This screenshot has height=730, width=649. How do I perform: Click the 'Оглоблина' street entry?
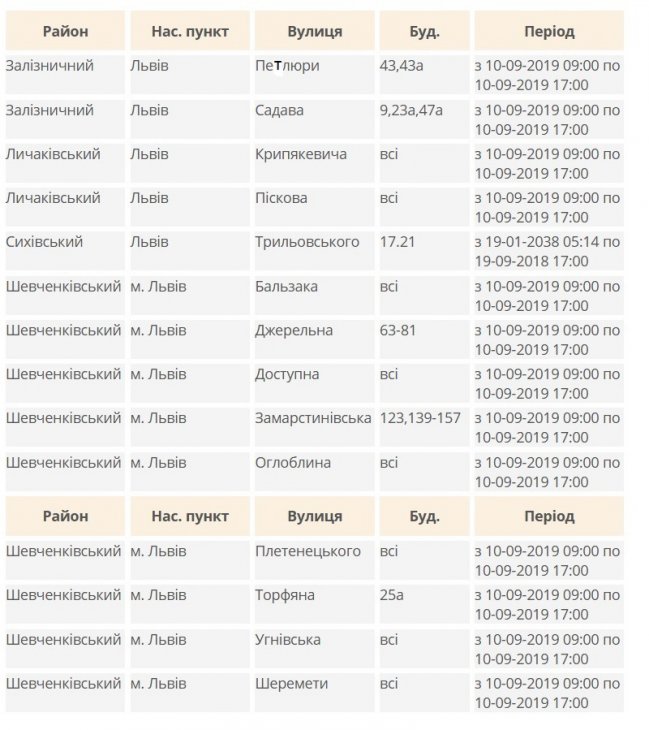tap(293, 463)
